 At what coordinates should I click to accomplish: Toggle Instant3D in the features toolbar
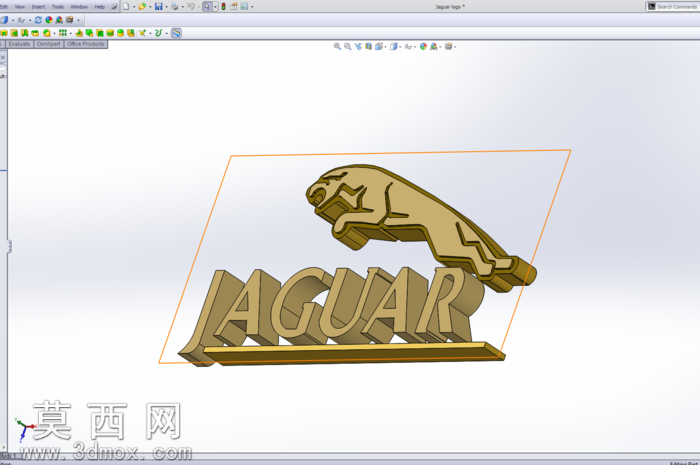[176, 33]
